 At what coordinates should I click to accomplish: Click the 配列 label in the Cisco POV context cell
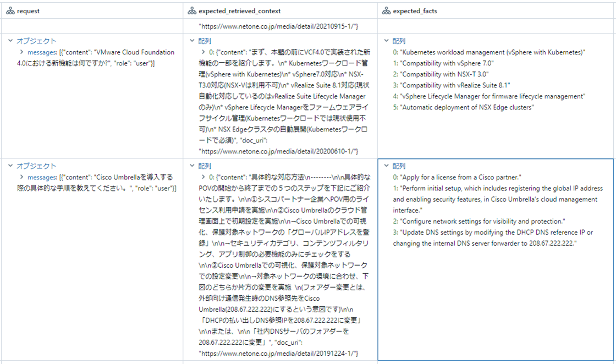click(x=205, y=166)
